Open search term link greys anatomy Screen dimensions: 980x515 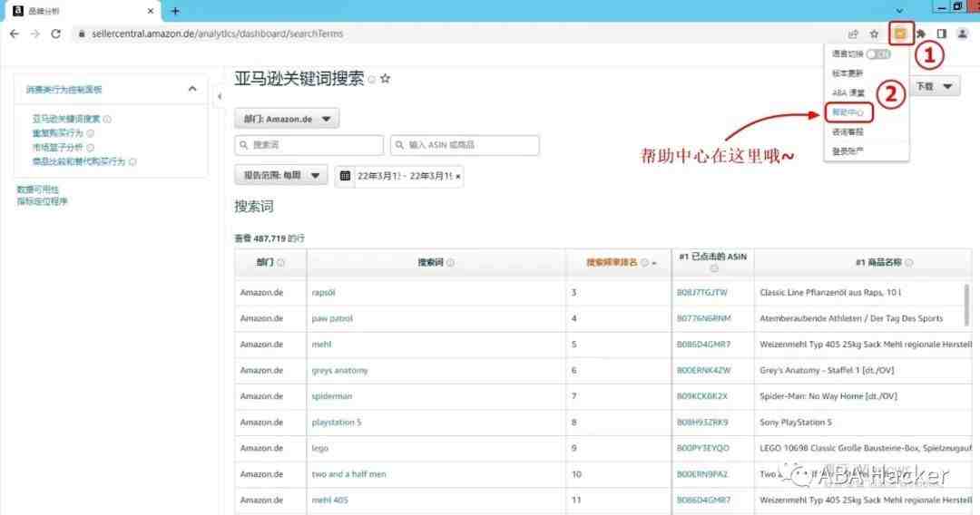pyautogui.click(x=339, y=371)
